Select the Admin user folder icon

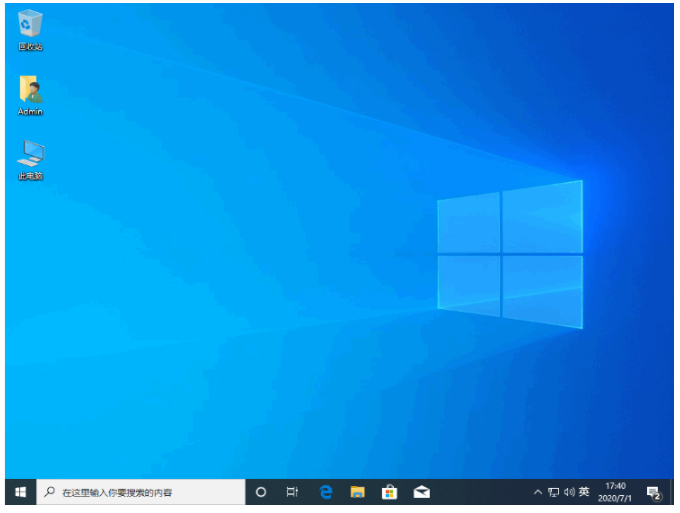[30, 92]
